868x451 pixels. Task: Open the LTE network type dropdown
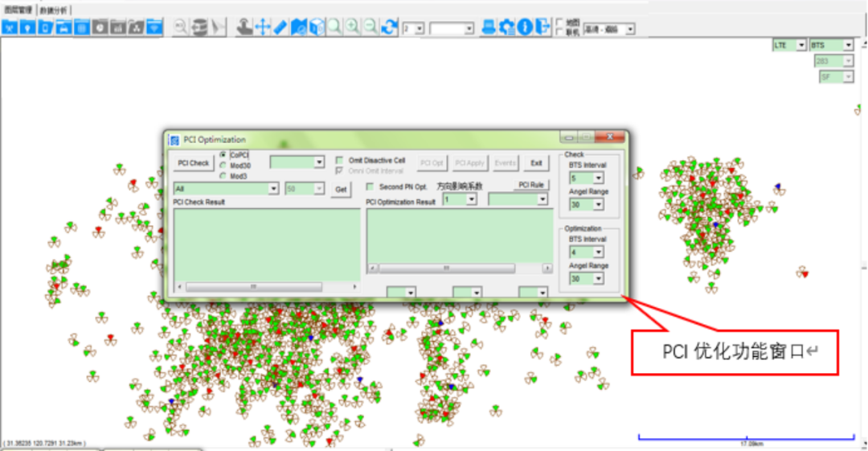click(789, 46)
